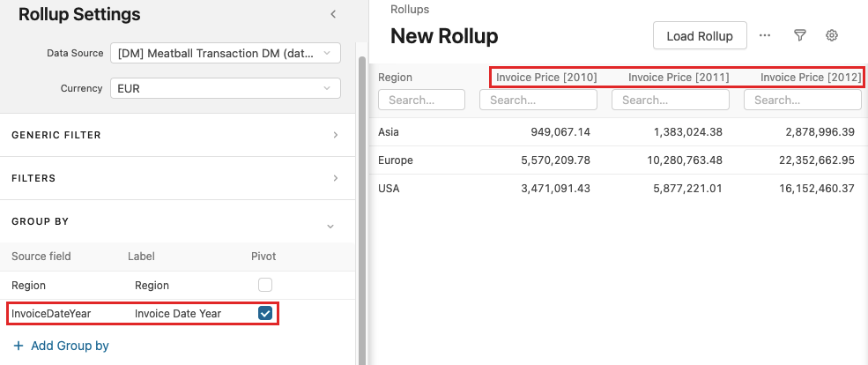Screen dimensions: 868x365
Task: Toggle the Pivot checkbox for Region
Action: point(265,285)
